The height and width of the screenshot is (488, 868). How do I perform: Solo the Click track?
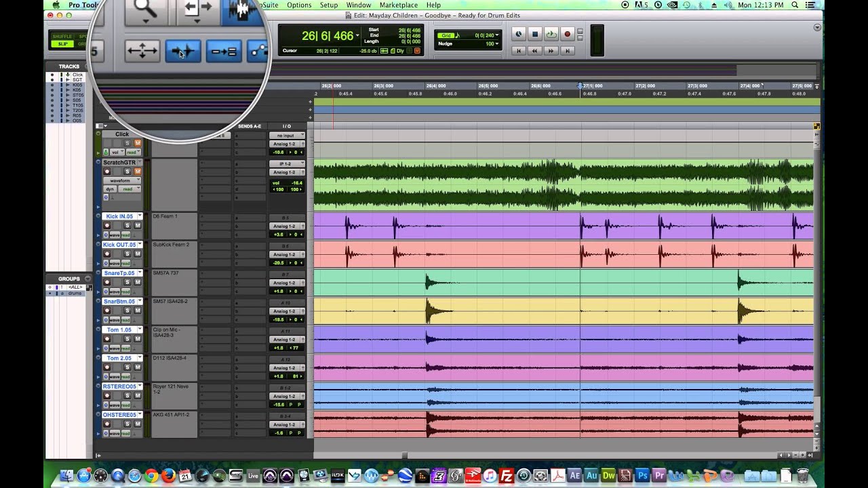(x=127, y=143)
